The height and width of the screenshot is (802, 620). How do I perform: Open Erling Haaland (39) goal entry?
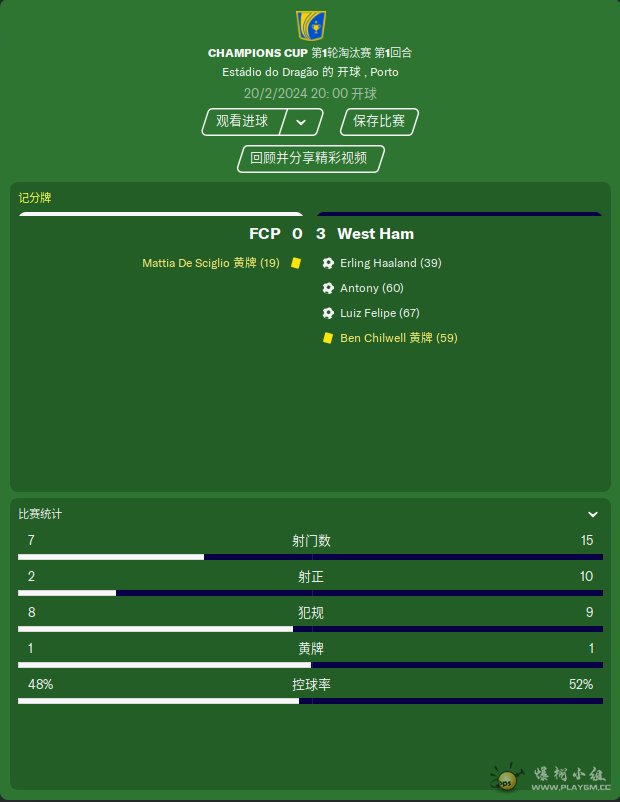pos(391,263)
